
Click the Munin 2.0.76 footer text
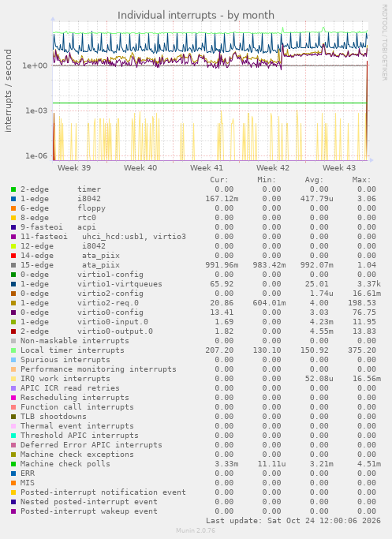[196, 530]
